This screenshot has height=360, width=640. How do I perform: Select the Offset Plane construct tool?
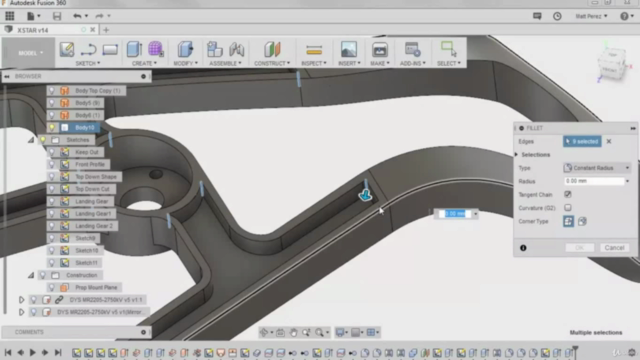pos(272,49)
